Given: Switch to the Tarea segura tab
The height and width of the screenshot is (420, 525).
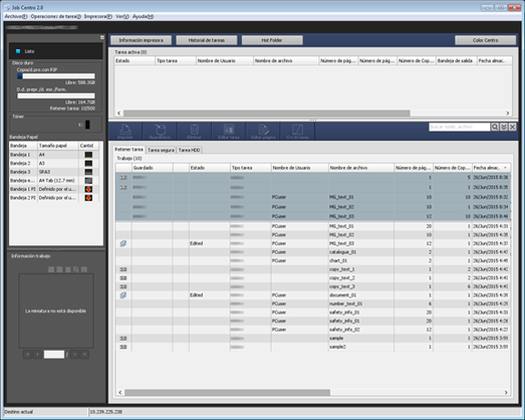Looking at the screenshot, I should (161, 150).
